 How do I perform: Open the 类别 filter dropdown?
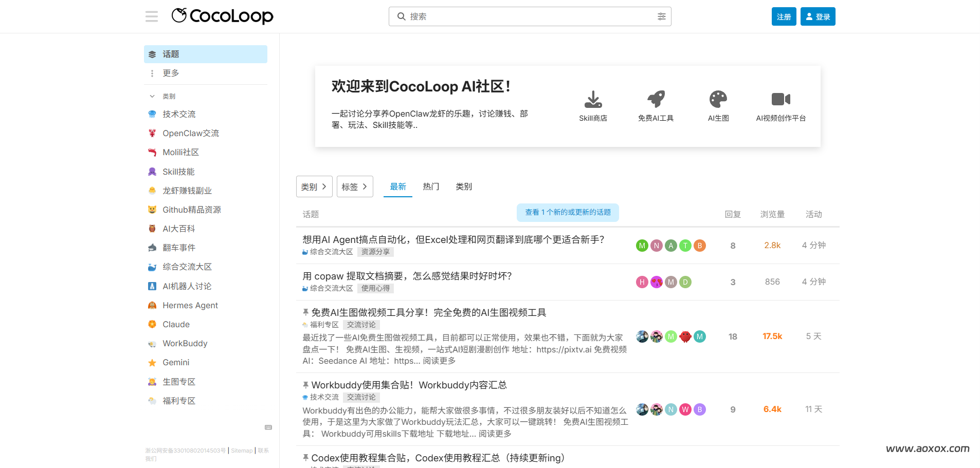coord(314,186)
